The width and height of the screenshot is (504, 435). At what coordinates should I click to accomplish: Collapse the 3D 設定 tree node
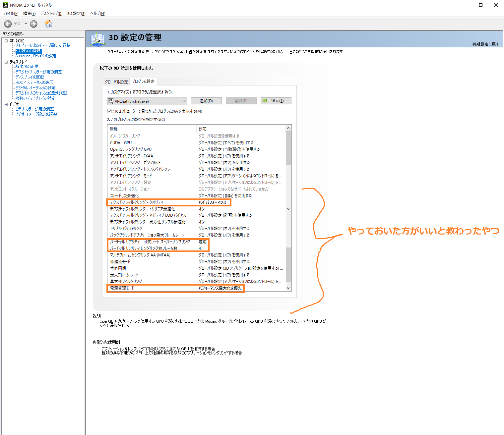pyautogui.click(x=6, y=41)
